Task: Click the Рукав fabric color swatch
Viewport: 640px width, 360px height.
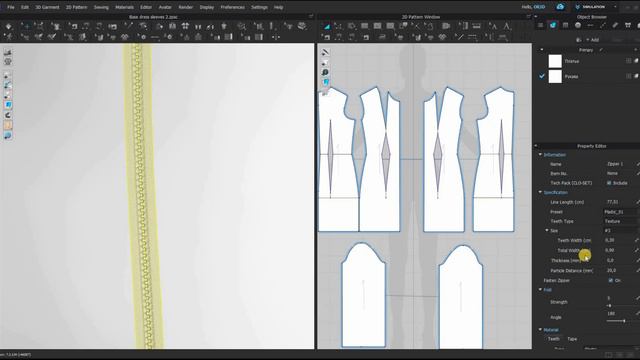Action: (x=555, y=76)
